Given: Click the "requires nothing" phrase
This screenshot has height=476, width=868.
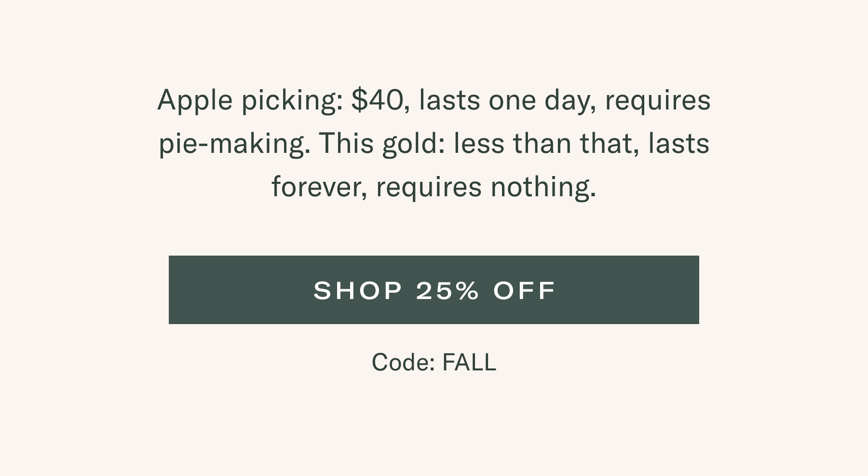Looking at the screenshot, I should coord(486,187).
